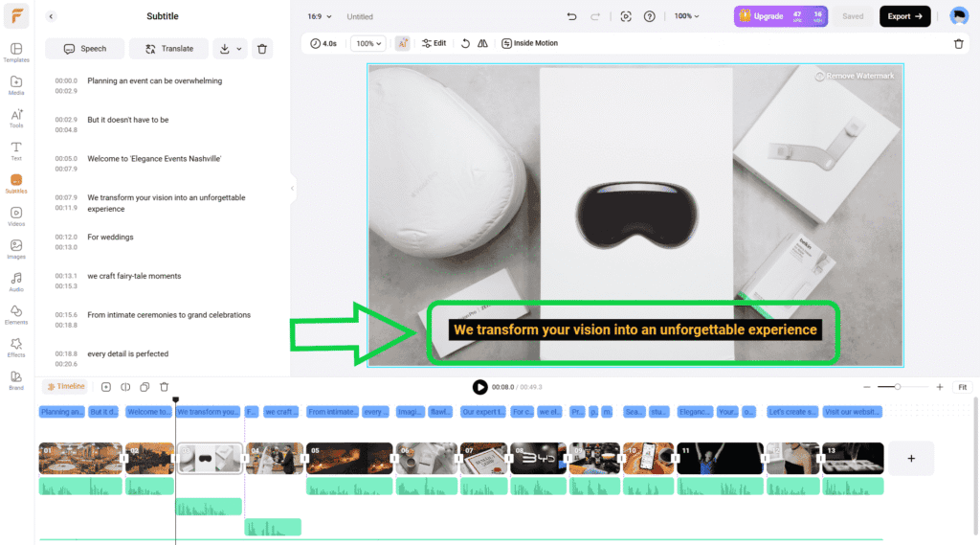Set clip duration 4.0s

click(x=323, y=43)
